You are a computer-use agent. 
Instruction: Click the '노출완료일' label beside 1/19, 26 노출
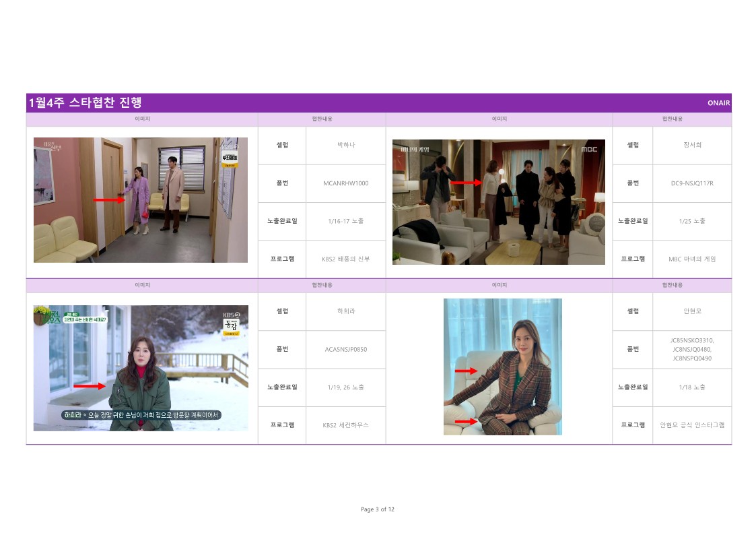coord(282,387)
